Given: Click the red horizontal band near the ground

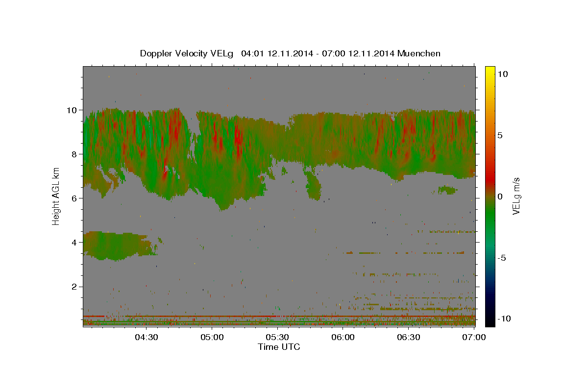Looking at the screenshot, I should [278, 316].
